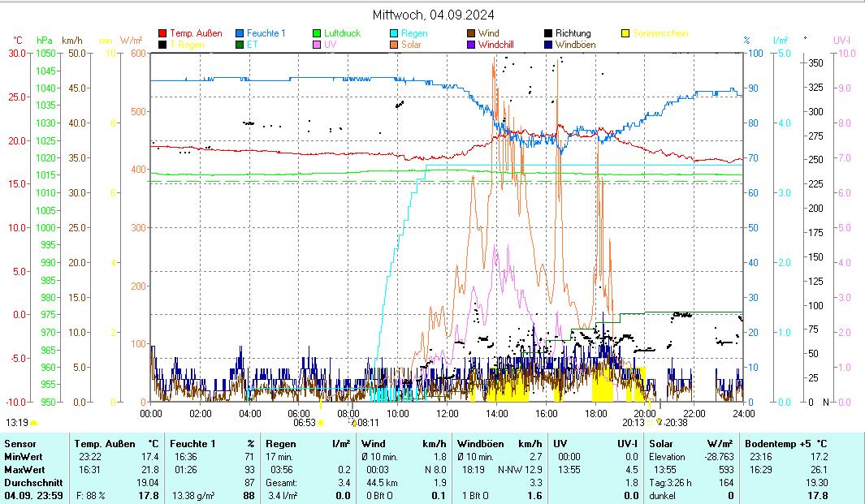Click the purple Windchill legend swatch
The height and width of the screenshot is (504, 865).
click(x=471, y=45)
